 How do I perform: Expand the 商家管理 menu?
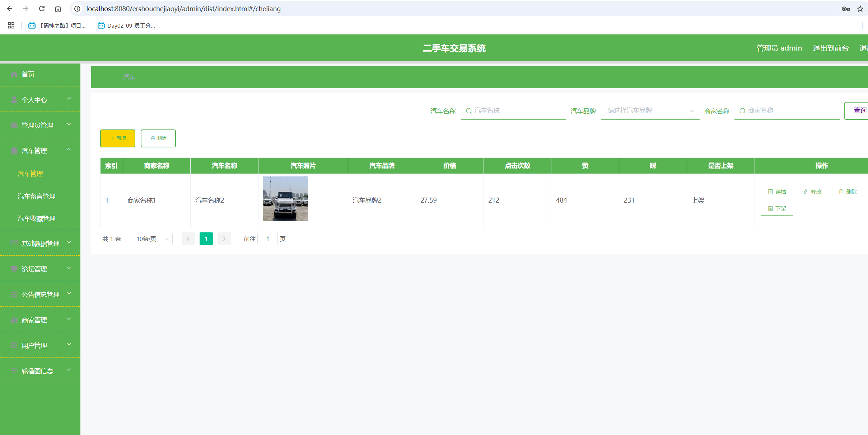coord(40,320)
